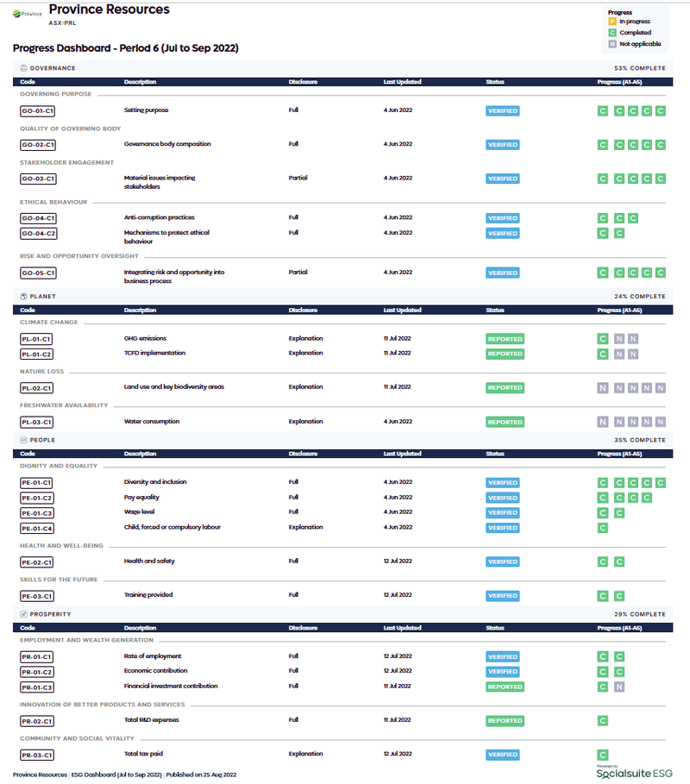The width and height of the screenshot is (690, 784).
Task: Click the PR-03-C1 code badge
Action: 37,755
